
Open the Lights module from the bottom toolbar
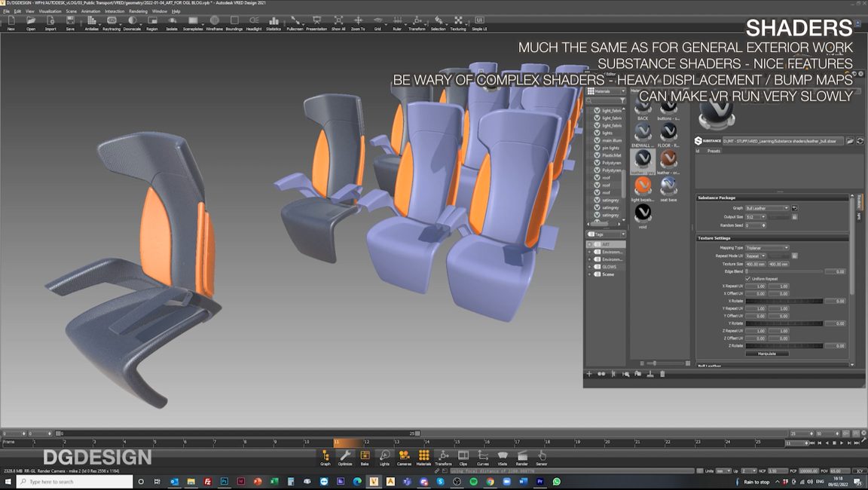[384, 456]
